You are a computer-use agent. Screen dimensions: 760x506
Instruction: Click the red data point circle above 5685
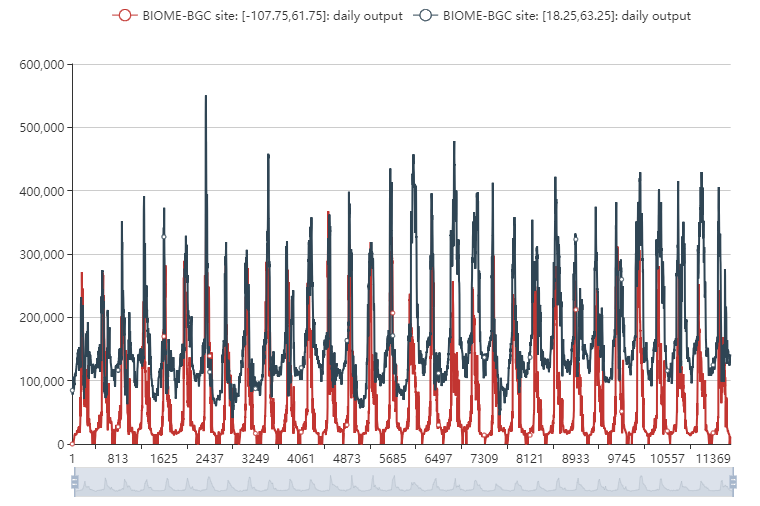point(392,313)
